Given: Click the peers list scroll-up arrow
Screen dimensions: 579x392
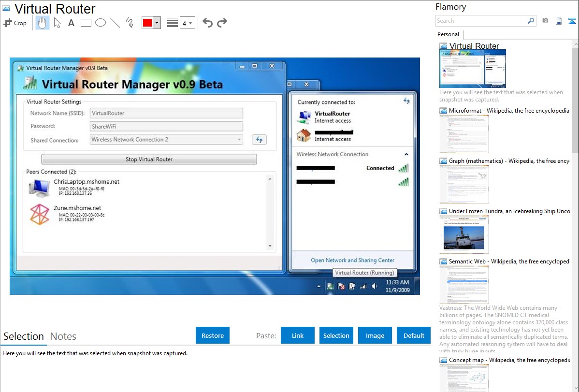Looking at the screenshot, I should tap(270, 179).
